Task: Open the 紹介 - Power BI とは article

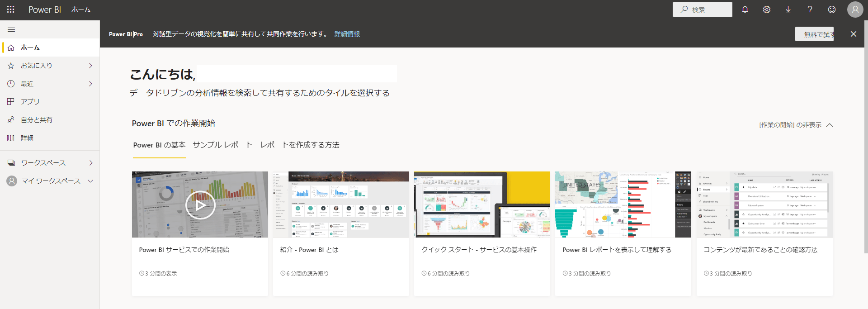Action: click(x=309, y=250)
